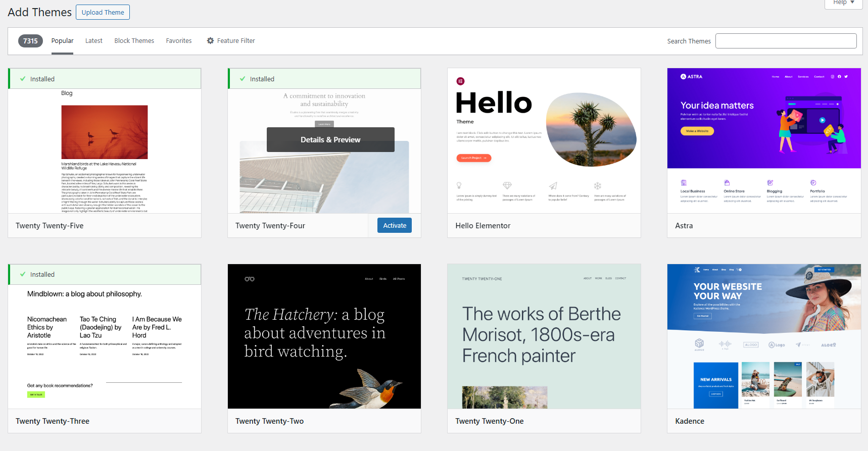Click the Kadence theme screenshot
The image size is (868, 451).
[763, 336]
